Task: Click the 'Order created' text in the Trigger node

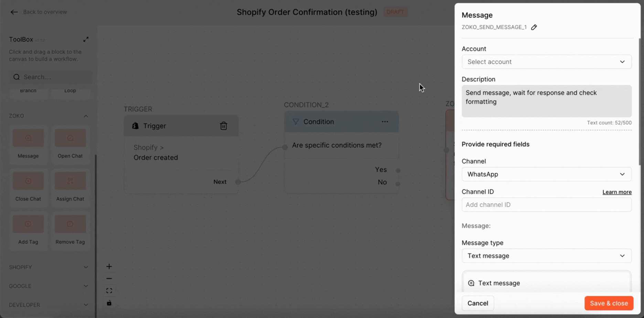Action: [156, 158]
